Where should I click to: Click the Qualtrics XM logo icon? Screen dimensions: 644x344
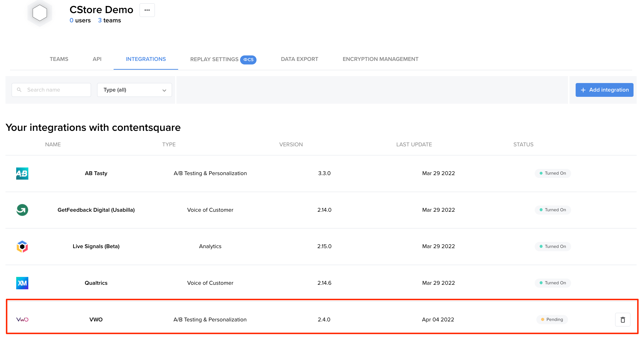tap(22, 283)
